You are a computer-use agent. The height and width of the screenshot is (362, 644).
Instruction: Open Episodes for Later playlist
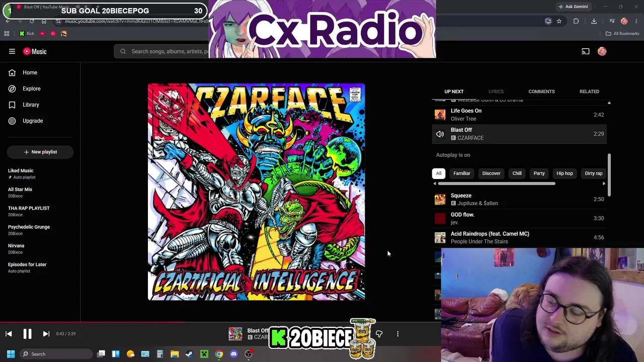point(40,267)
